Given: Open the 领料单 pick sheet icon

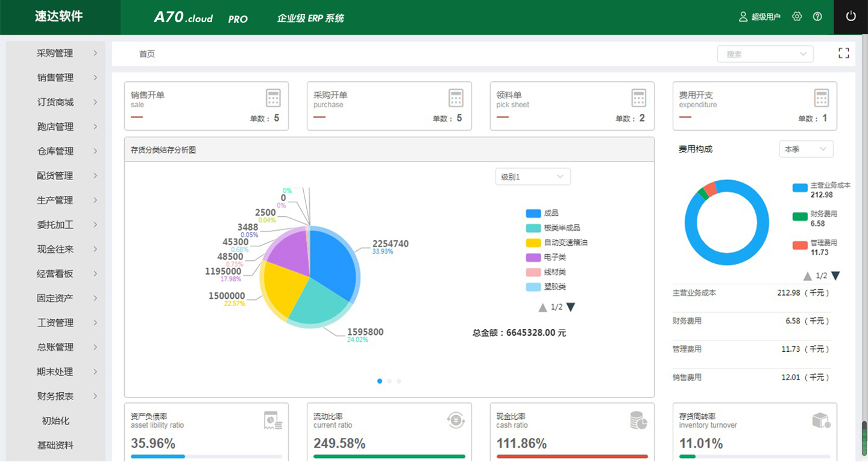Looking at the screenshot, I should [638, 98].
